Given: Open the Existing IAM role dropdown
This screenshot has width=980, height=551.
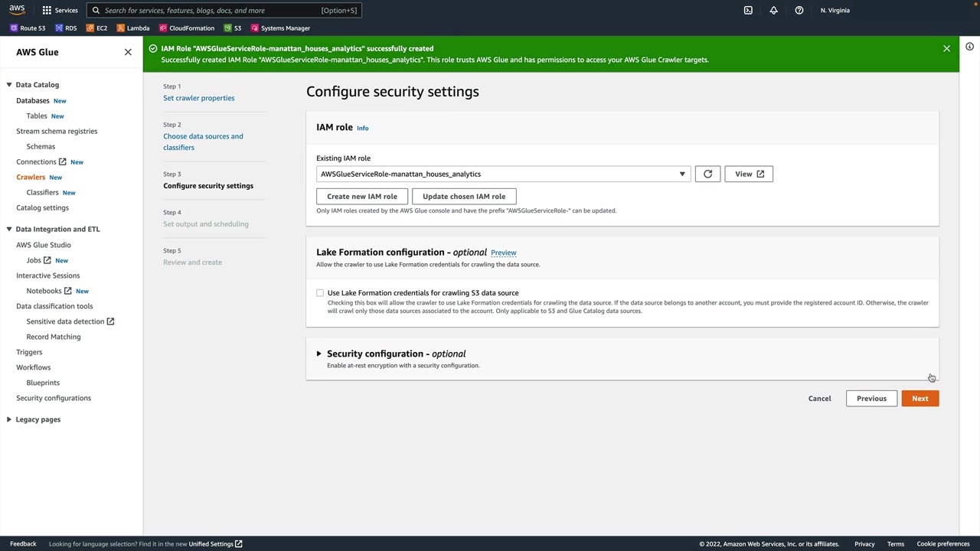Looking at the screenshot, I should (503, 174).
